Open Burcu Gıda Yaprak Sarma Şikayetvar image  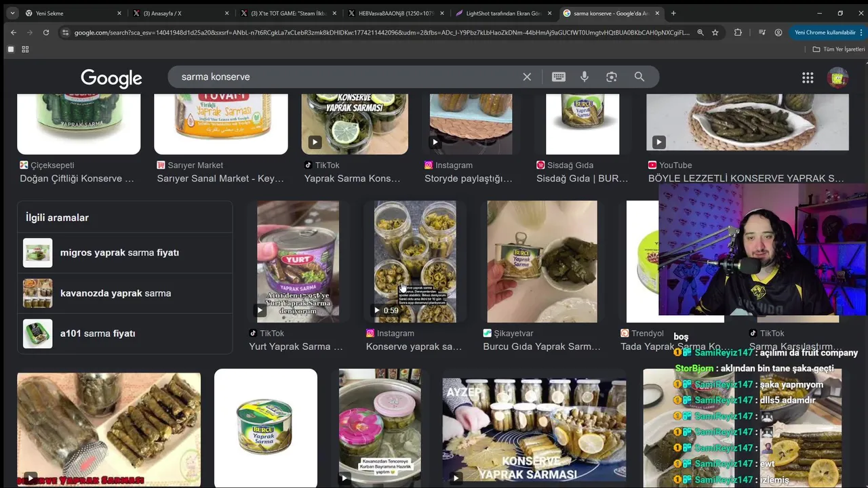pos(542,261)
